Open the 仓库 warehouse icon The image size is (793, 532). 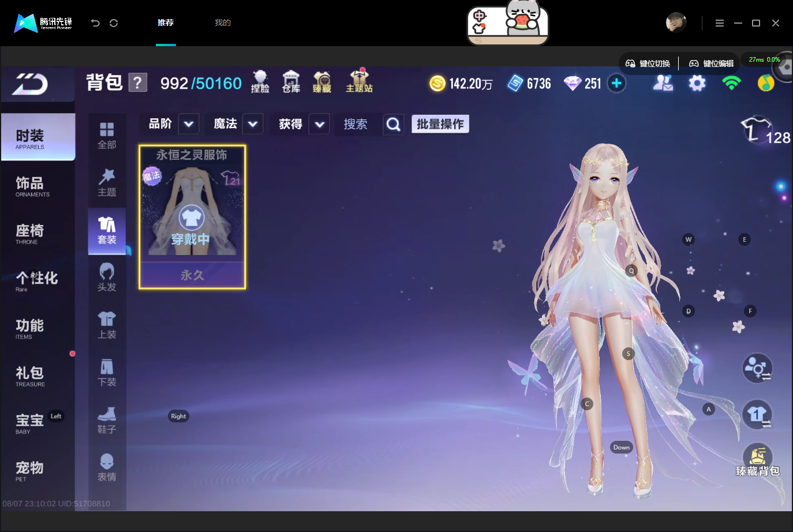291,81
